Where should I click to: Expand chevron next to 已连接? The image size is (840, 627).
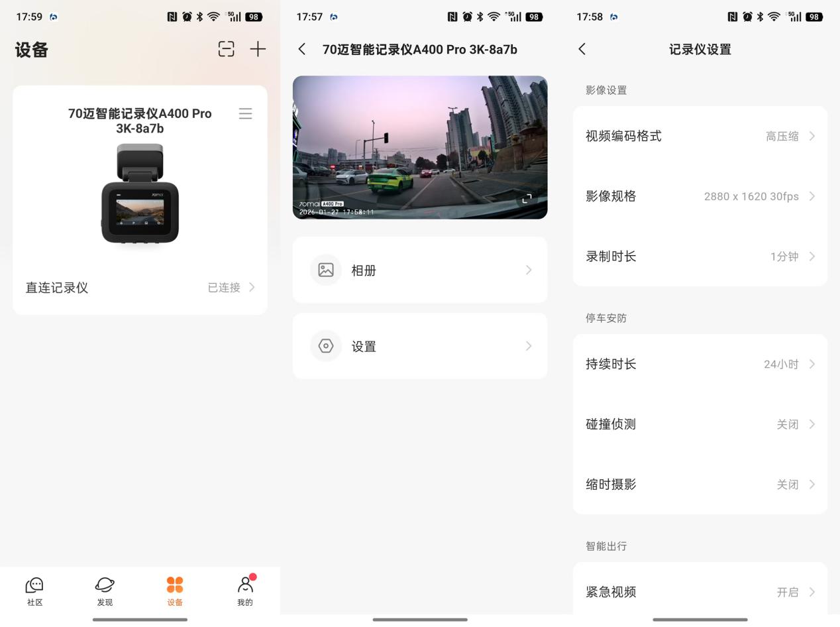coord(252,287)
